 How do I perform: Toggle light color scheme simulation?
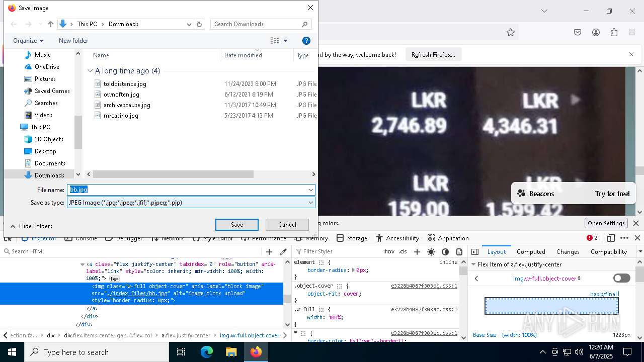click(431, 252)
